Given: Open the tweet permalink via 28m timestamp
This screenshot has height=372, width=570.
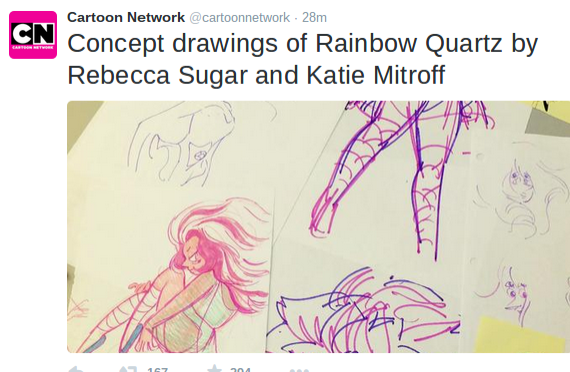Looking at the screenshot, I should (314, 17).
